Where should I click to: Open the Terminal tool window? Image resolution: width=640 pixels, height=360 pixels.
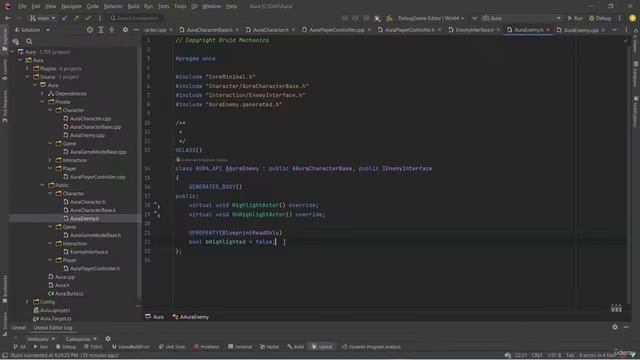click(x=240, y=347)
